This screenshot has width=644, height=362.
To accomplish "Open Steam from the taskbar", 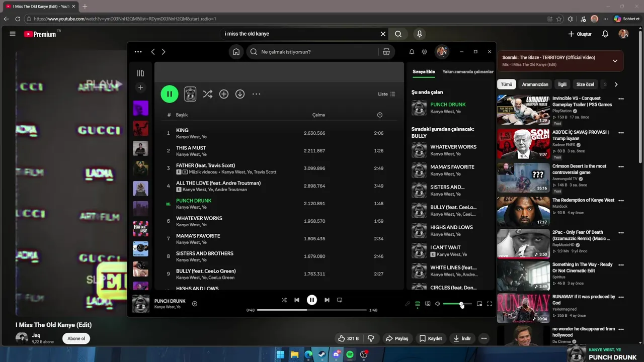I will (322, 354).
